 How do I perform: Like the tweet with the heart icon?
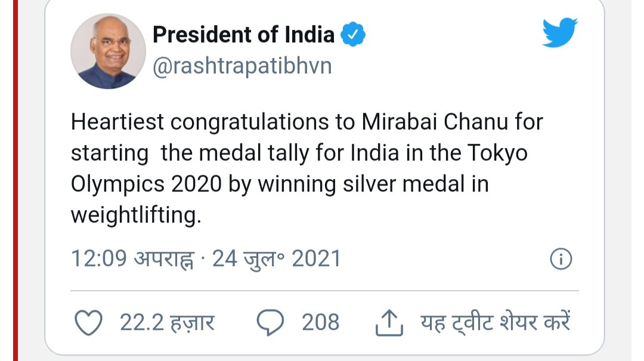(88, 323)
